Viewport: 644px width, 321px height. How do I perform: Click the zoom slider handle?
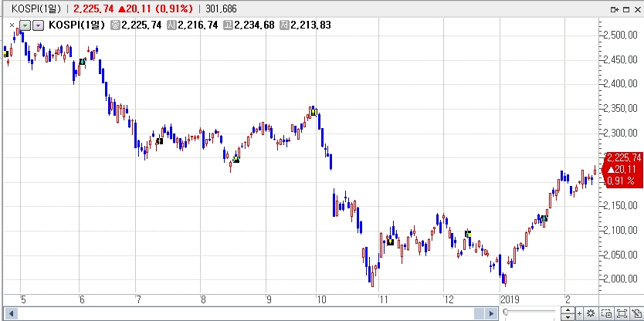[505, 313]
